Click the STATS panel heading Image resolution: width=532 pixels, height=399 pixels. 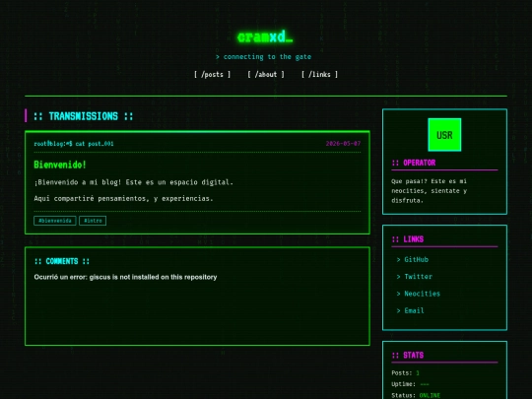pos(408,356)
